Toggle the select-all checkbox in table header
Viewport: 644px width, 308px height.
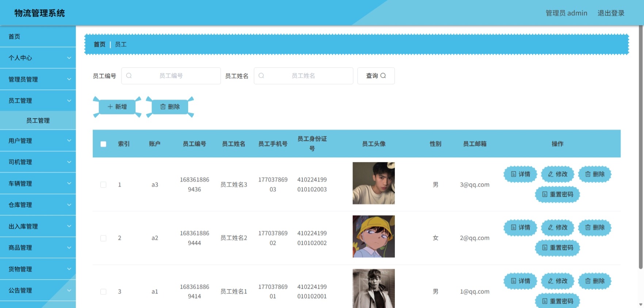tap(103, 144)
